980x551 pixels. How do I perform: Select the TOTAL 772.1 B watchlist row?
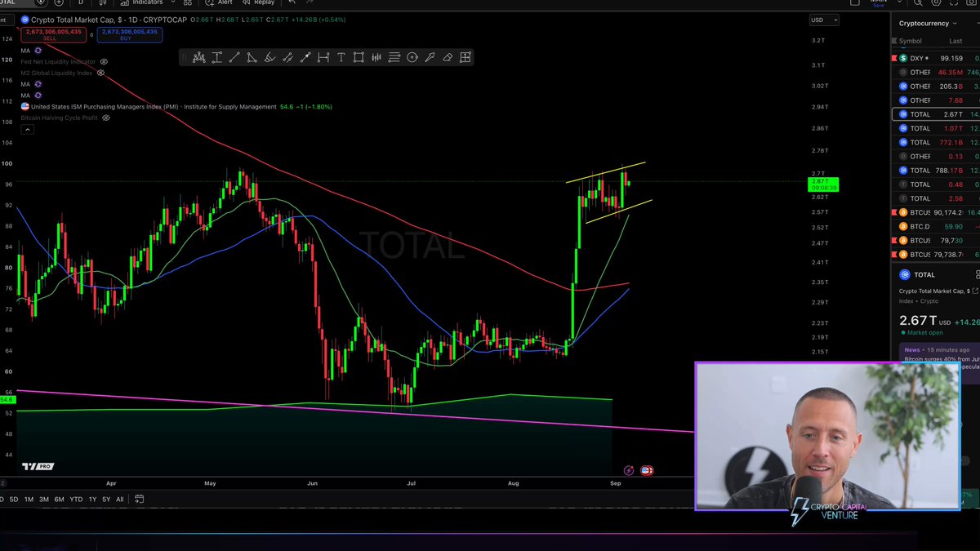935,142
